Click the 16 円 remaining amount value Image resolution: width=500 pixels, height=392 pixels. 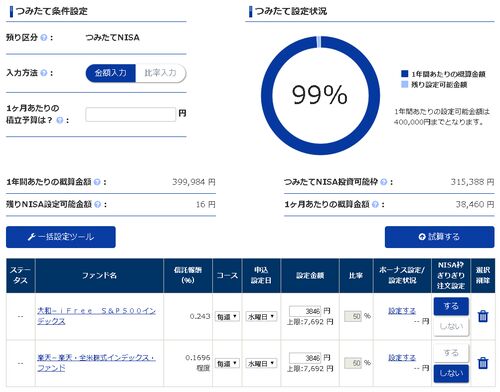click(x=206, y=204)
